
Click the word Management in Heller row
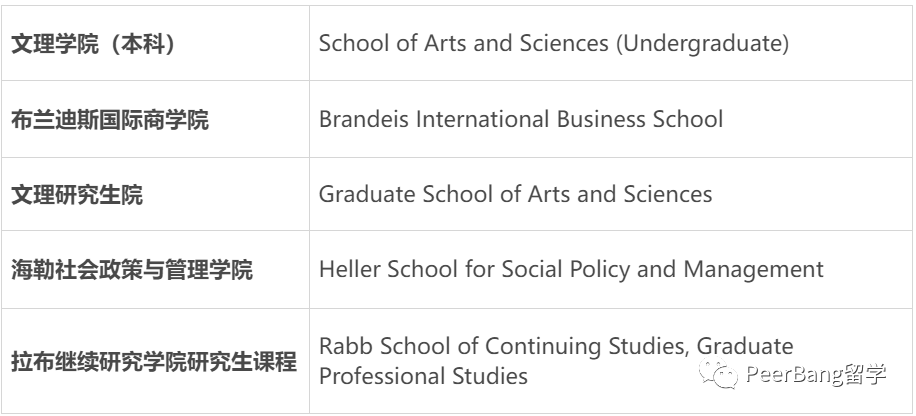click(754, 270)
